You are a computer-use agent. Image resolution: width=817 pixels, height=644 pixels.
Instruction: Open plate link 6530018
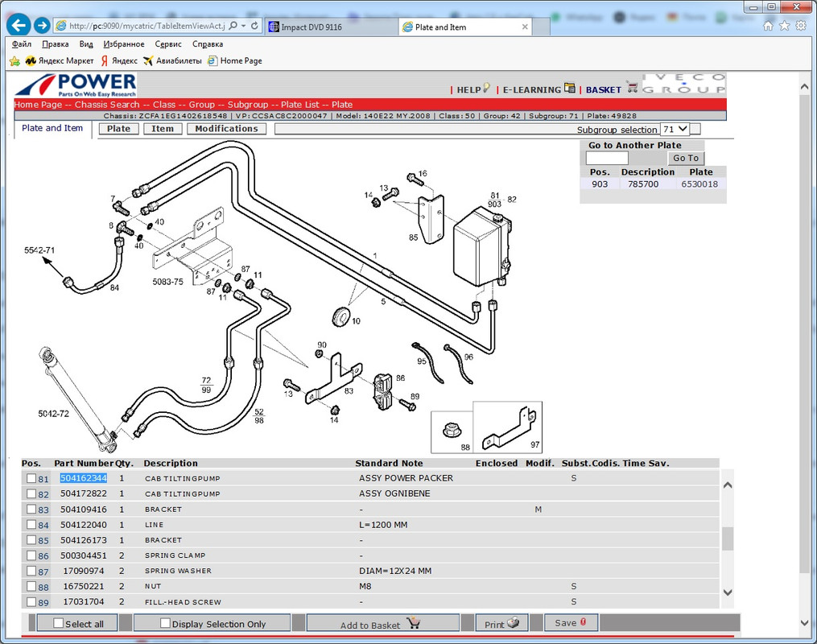tap(699, 184)
